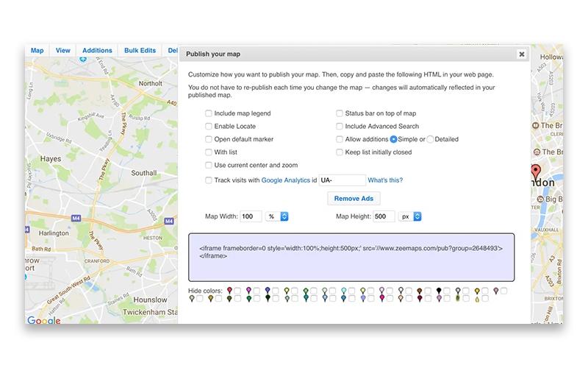
Task: Check the Allow additions checkbox
Action: [x=340, y=139]
